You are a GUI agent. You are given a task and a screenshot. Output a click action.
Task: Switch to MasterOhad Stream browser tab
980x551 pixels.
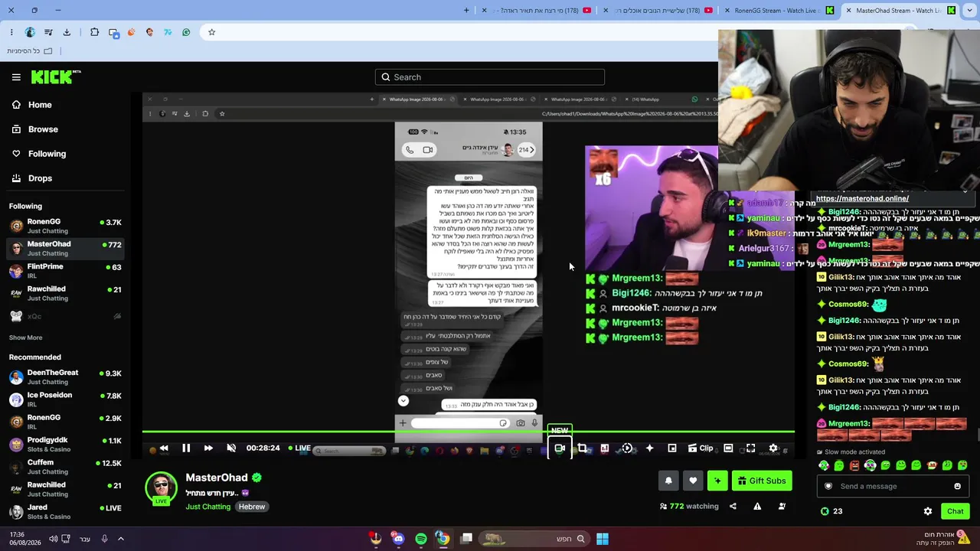coord(900,11)
